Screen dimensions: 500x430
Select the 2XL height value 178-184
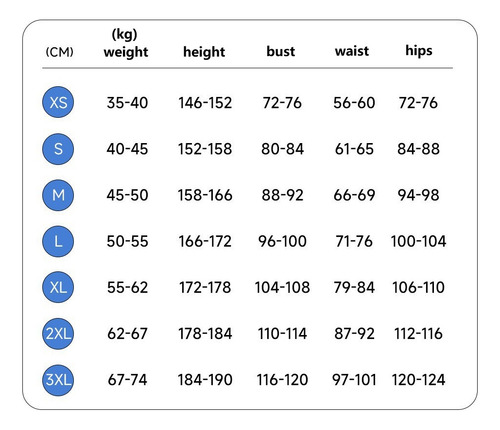click(x=205, y=333)
